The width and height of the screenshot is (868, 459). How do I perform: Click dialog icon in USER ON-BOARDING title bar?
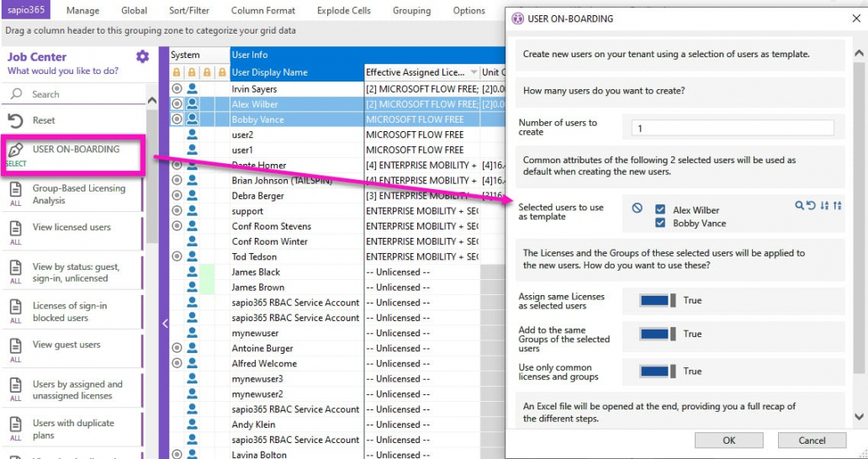pos(517,18)
